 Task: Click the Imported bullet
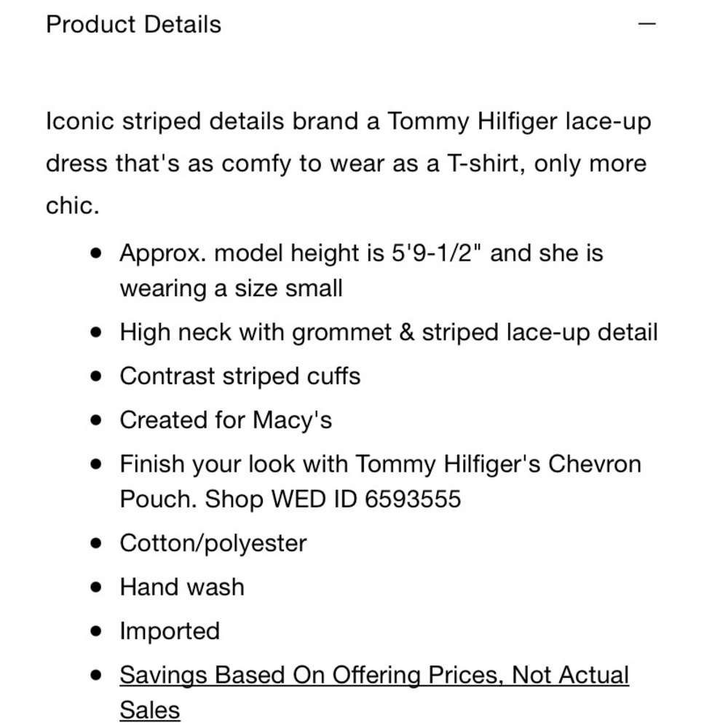[170, 631]
